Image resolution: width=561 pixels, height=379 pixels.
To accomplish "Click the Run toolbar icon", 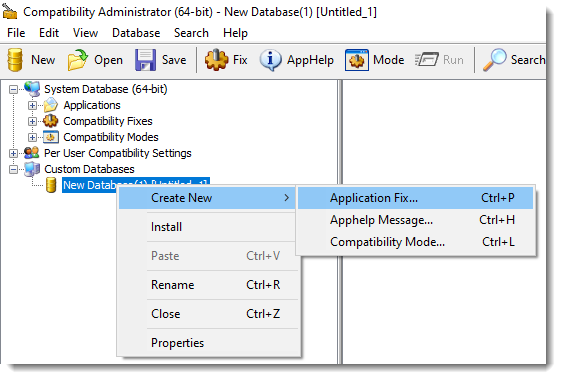I will pyautogui.click(x=426, y=59).
